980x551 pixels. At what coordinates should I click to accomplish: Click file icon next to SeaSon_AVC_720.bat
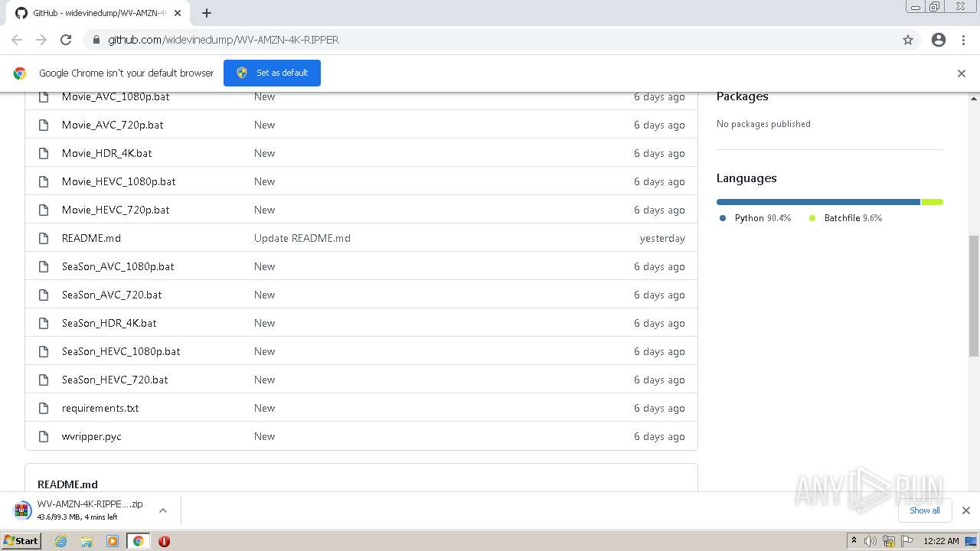tap(44, 295)
